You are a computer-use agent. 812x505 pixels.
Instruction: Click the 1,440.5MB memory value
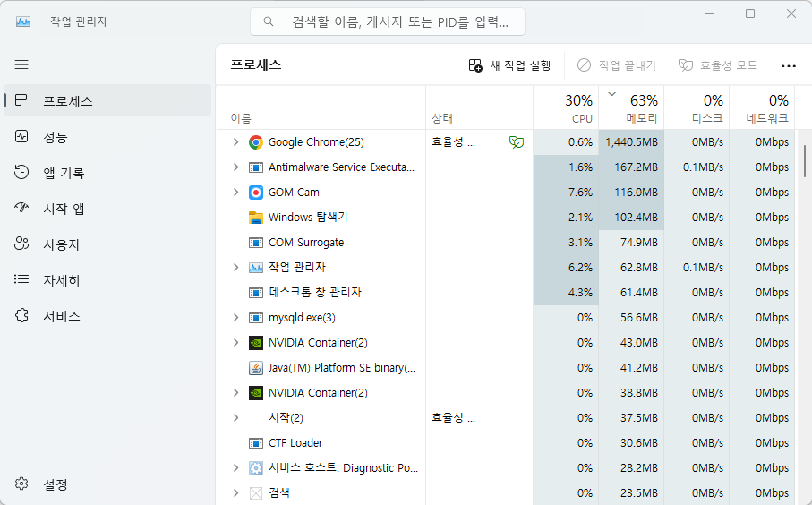(632, 141)
